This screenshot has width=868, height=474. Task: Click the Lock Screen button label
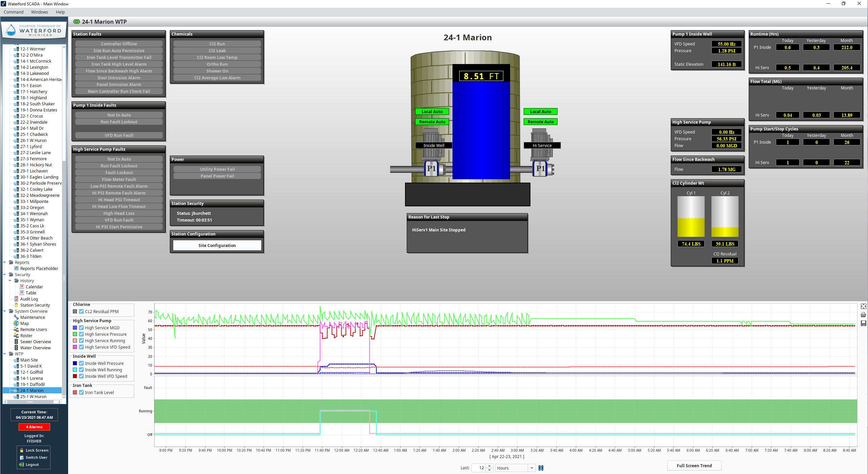pyautogui.click(x=37, y=450)
